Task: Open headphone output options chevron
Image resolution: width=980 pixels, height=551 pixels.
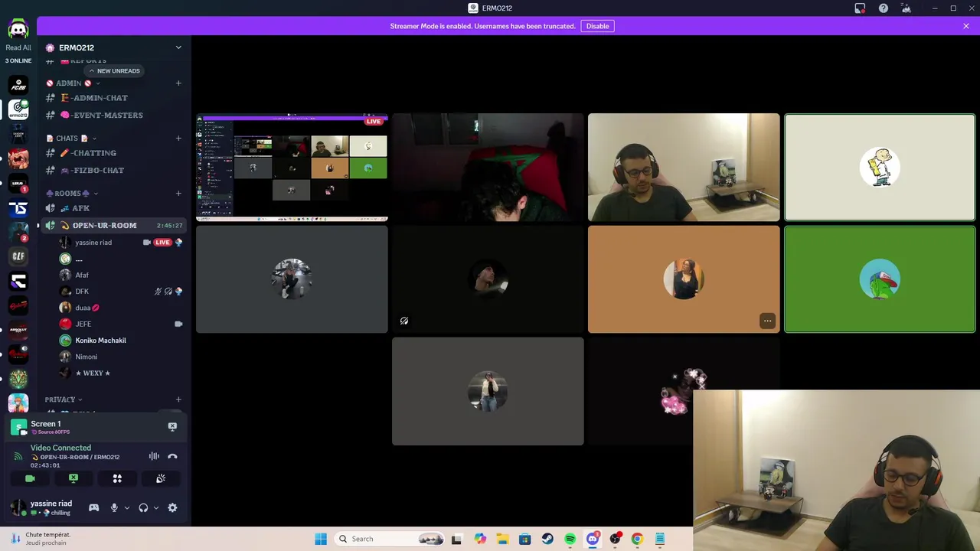Action: tap(156, 507)
